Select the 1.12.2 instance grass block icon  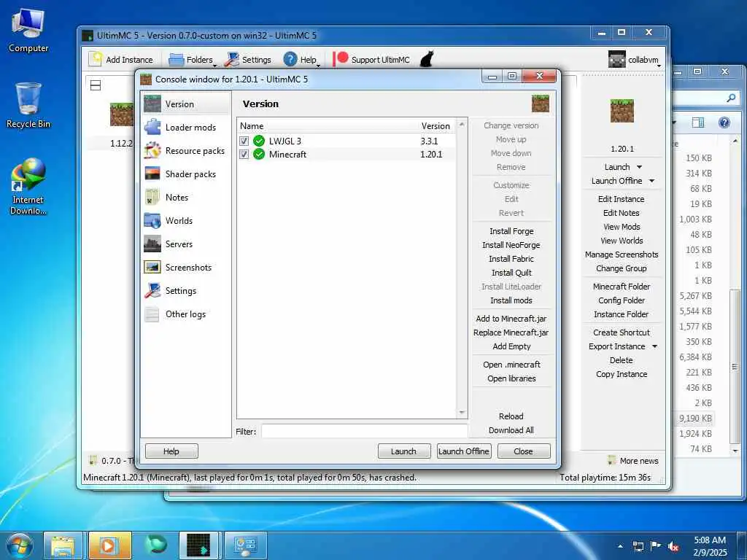[122, 114]
